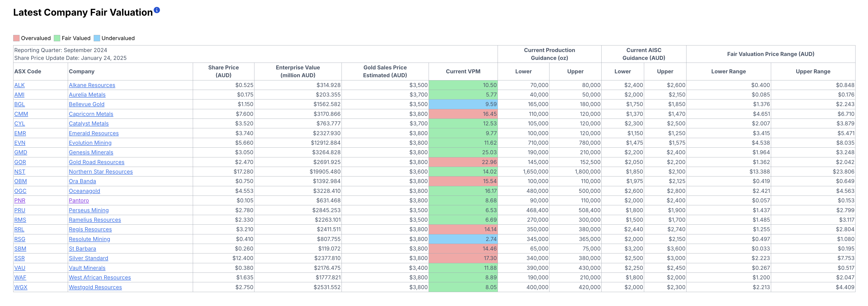Open the Bellevue Gold link
868x306 pixels.
[87, 104]
